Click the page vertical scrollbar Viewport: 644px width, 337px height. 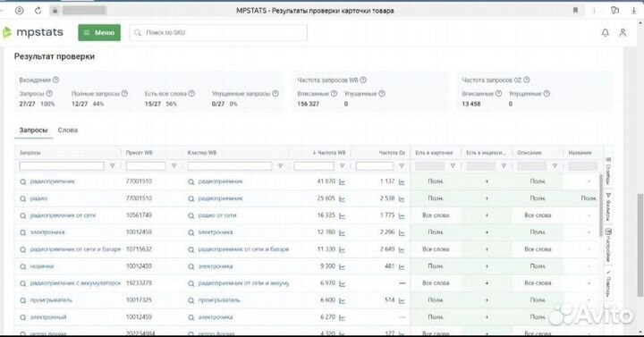640,244
